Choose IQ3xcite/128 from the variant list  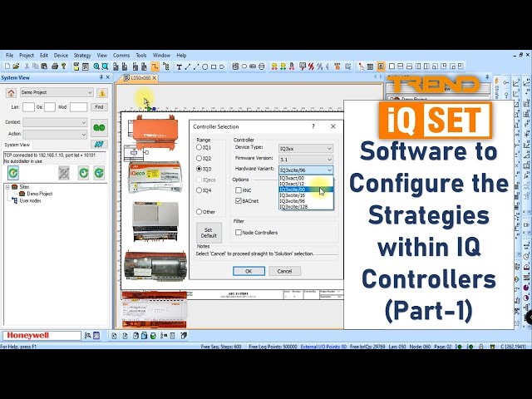(x=306, y=207)
